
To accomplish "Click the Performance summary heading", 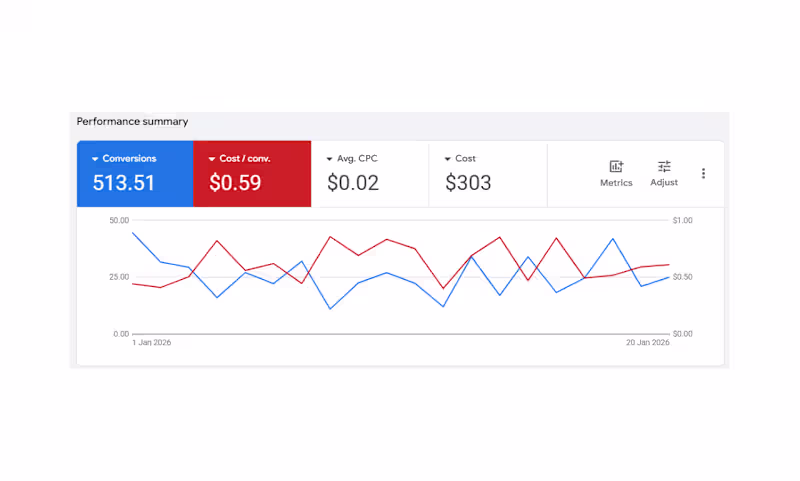I will coord(132,121).
